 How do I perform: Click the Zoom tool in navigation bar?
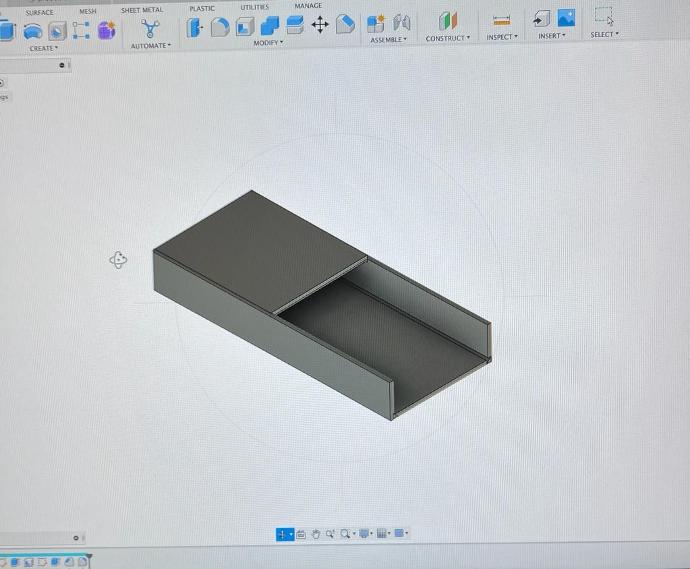tap(330, 534)
